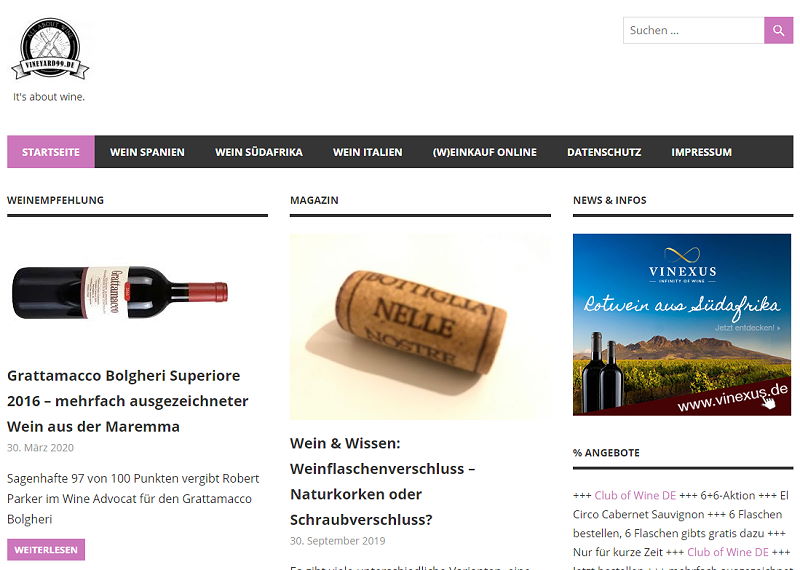Click the Grattamacco wine bottle image
The image size is (800, 570).
[x=120, y=292]
